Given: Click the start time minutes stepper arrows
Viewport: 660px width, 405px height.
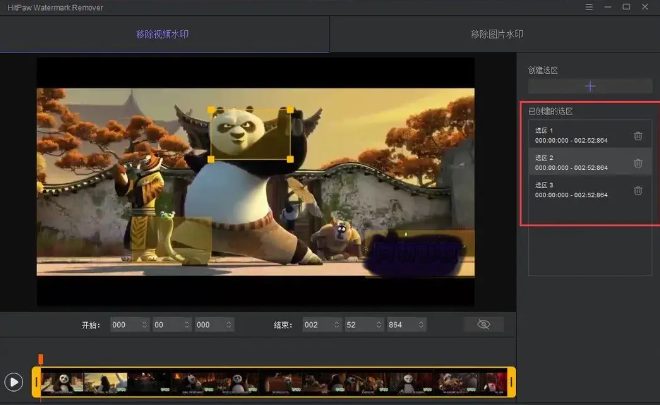Looking at the screenshot, I should click(186, 325).
